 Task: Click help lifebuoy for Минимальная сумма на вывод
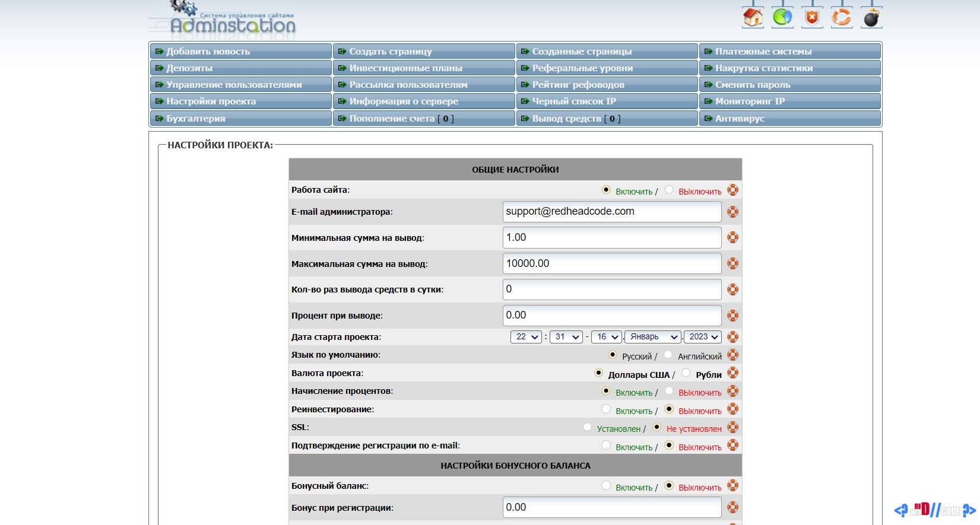(733, 238)
